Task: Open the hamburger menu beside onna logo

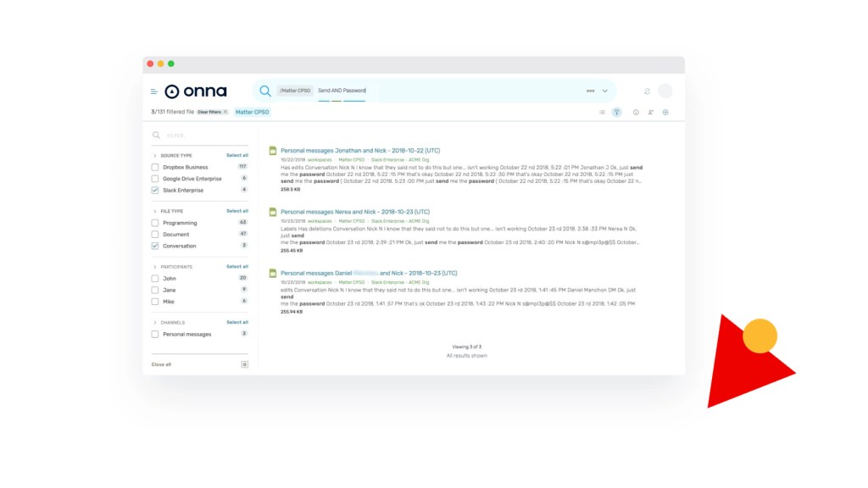Action: click(x=154, y=91)
